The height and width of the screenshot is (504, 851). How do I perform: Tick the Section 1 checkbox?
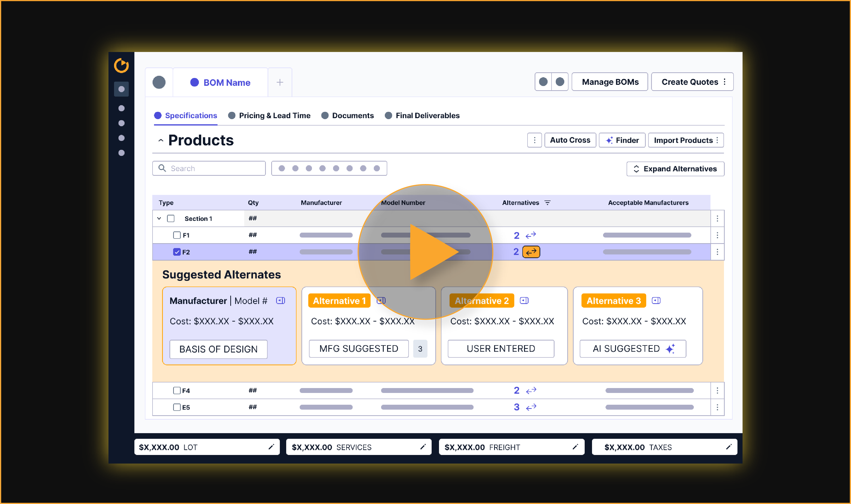(171, 218)
